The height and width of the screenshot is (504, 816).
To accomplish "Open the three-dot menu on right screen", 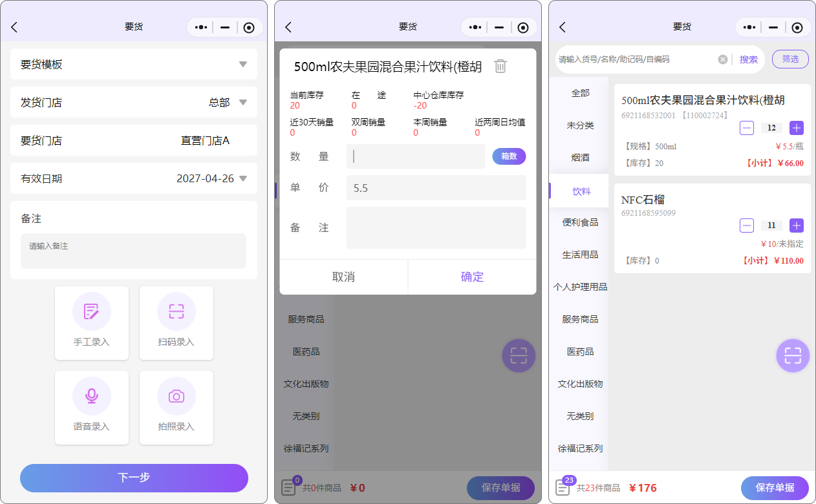I will coord(749,27).
